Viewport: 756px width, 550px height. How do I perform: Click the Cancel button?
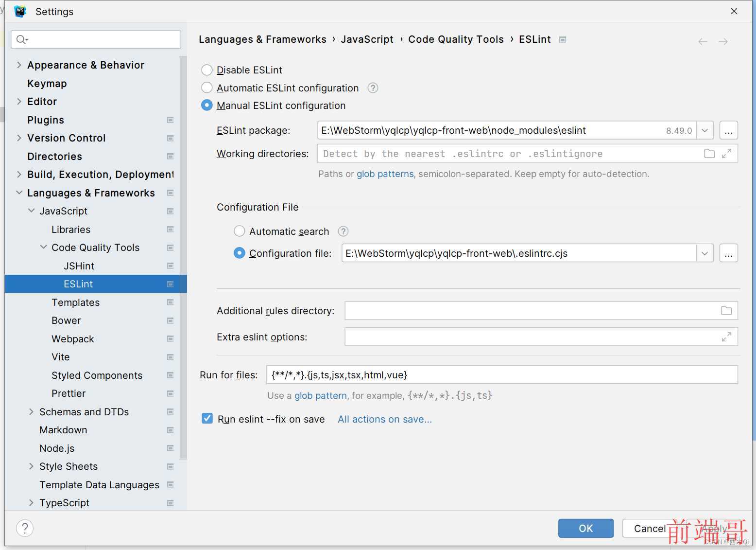(650, 528)
